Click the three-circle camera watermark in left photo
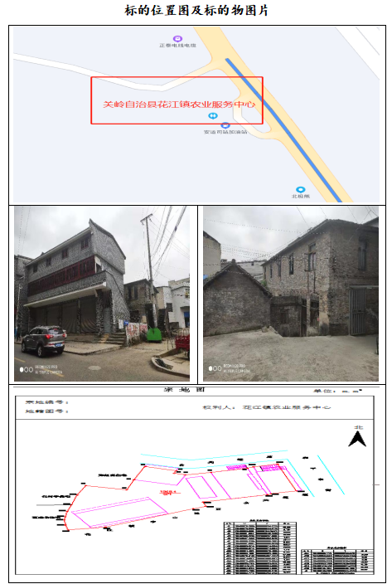 [x=26, y=369]
